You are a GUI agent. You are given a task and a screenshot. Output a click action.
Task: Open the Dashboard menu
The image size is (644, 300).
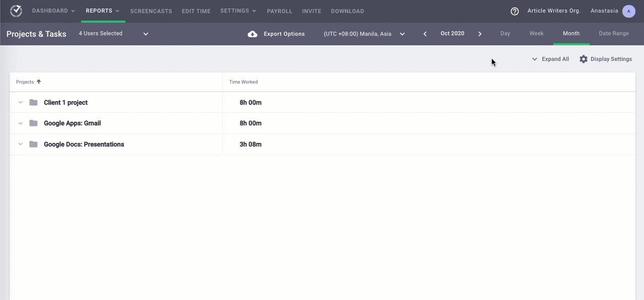(x=53, y=11)
